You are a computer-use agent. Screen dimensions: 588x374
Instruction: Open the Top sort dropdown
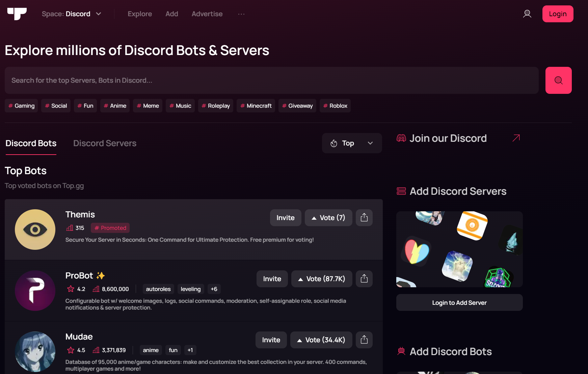point(352,143)
